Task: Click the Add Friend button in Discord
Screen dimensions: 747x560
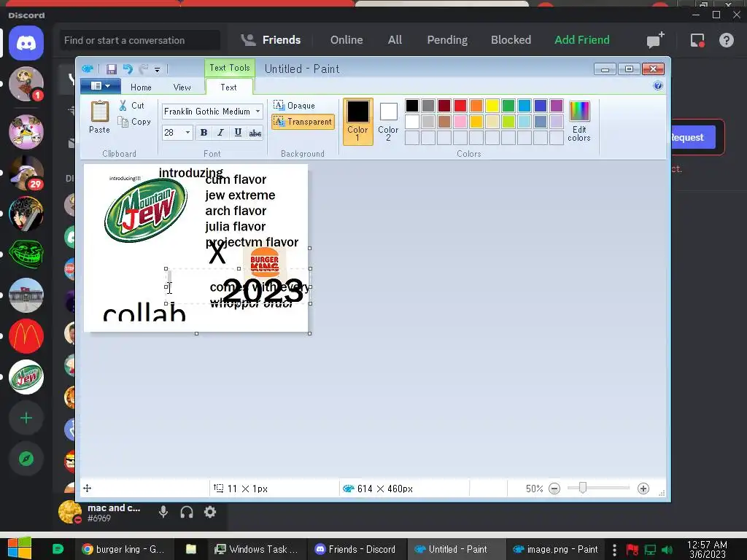Action: coord(581,40)
